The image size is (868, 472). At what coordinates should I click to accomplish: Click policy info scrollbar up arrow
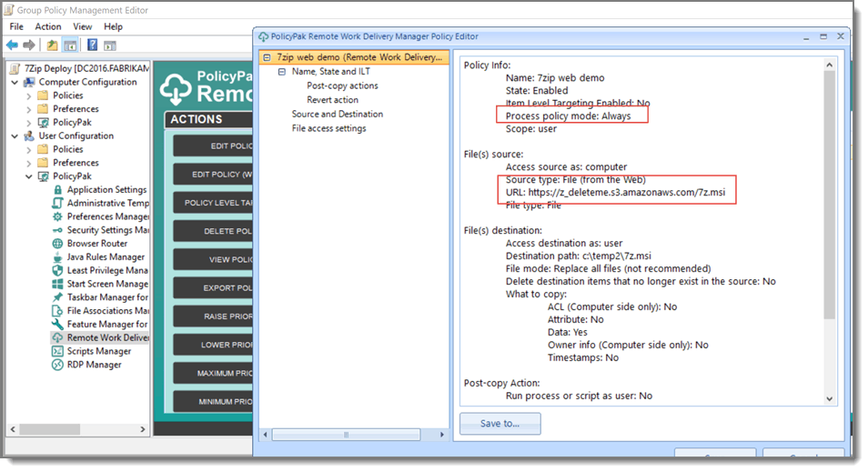(x=829, y=65)
